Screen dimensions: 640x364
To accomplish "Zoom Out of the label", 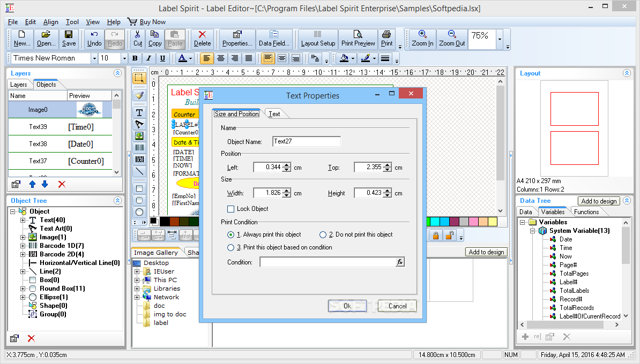I will point(452,39).
